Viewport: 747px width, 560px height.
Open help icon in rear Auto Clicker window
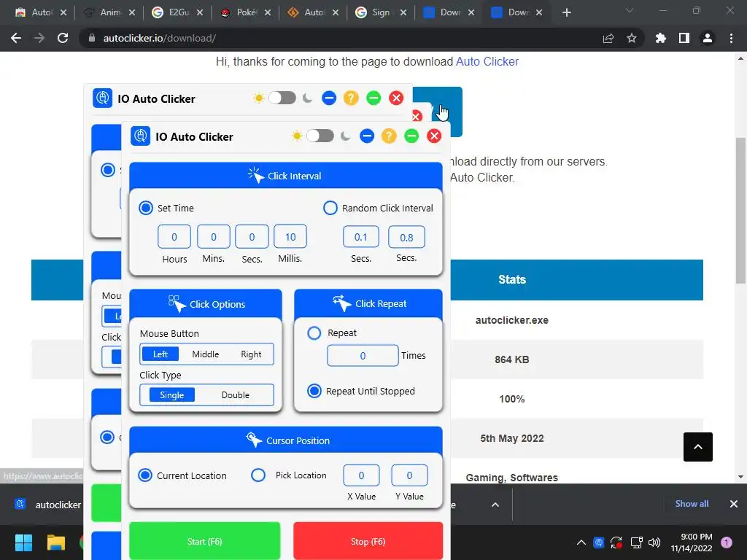click(x=351, y=98)
